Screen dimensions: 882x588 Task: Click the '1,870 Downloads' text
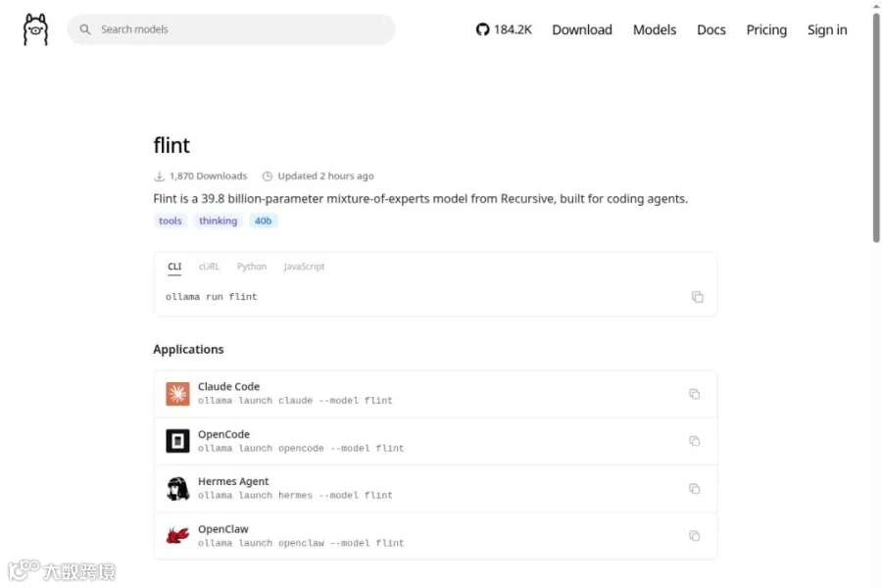coord(208,176)
